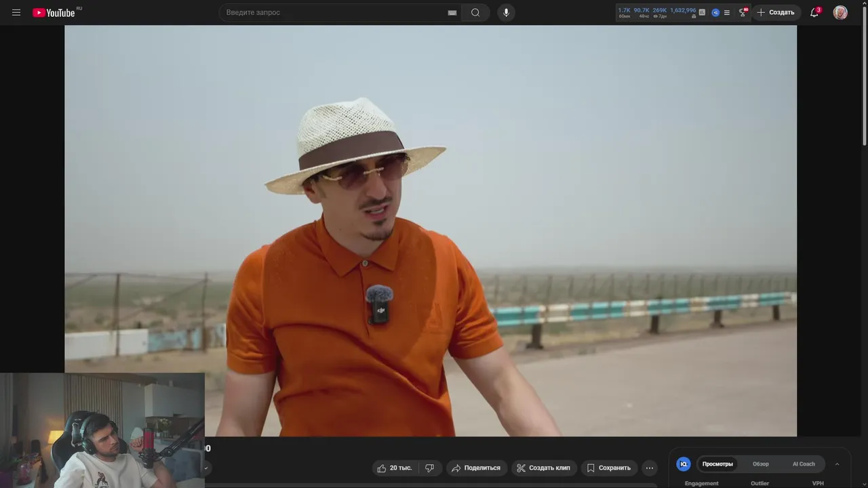
Task: Open the three-dots more actions menu
Action: [x=650, y=468]
